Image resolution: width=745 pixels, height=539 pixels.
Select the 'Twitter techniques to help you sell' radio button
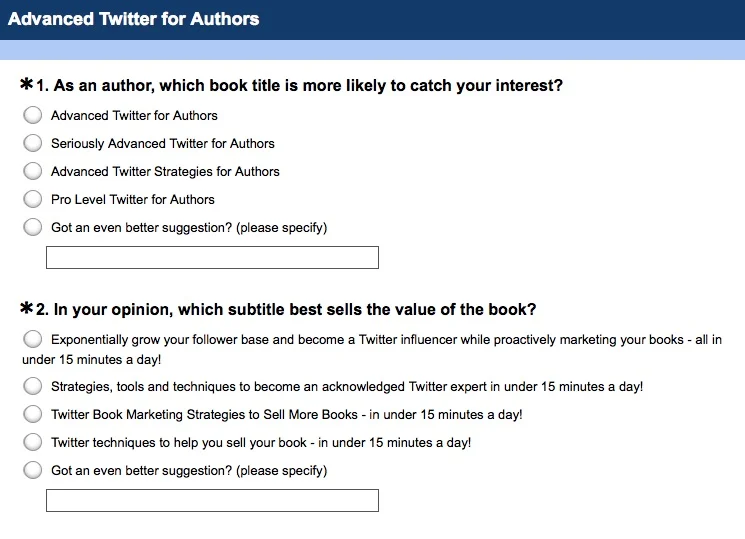[x=33, y=442]
